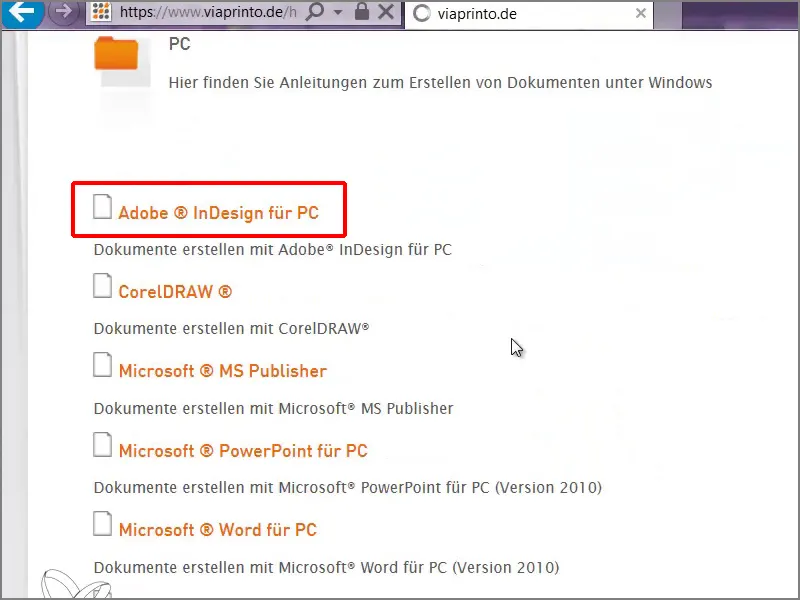Open the Microsoft MS Publisher link
This screenshot has width=800, height=600.
(x=222, y=371)
